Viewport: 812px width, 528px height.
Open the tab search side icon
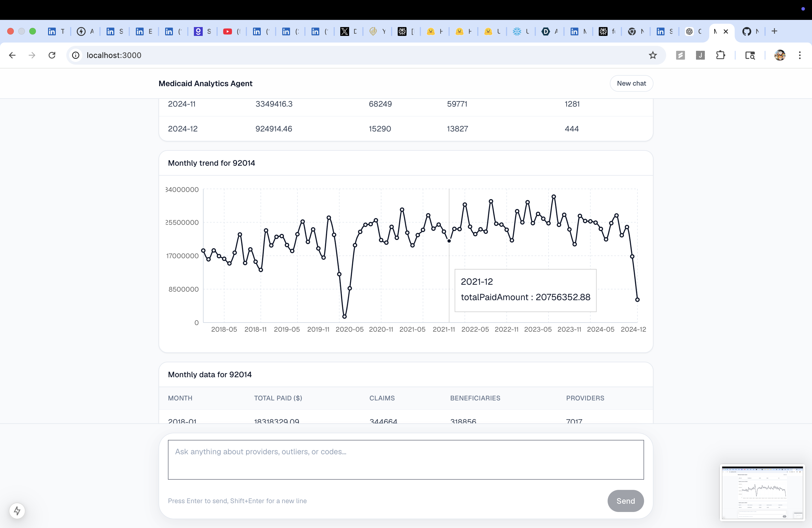click(750, 55)
